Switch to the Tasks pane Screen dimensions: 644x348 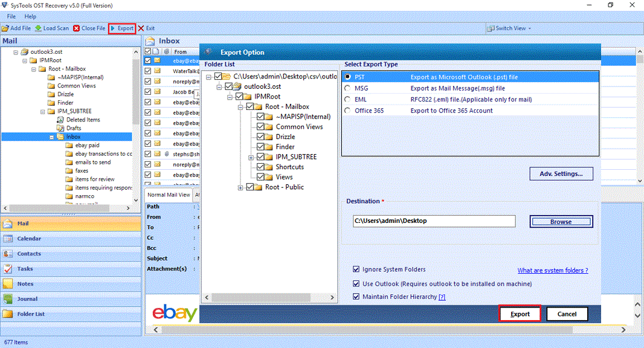click(x=71, y=269)
